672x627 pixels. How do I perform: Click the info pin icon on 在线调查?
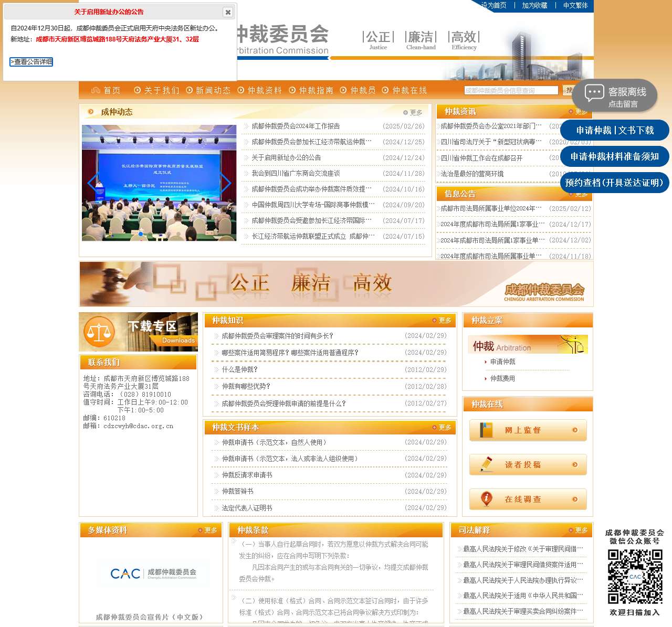pos(487,499)
